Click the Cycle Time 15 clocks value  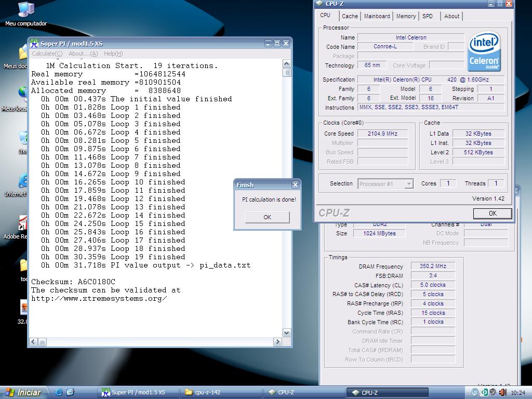433,313
